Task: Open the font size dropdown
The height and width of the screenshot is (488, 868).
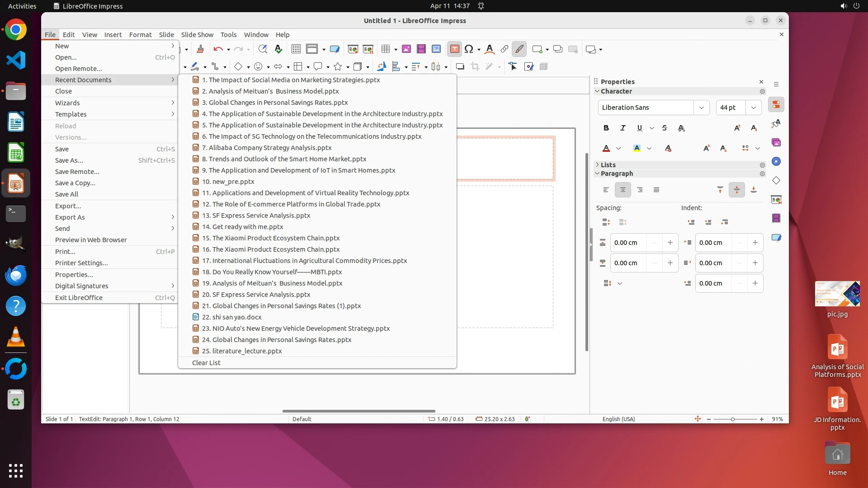Action: [x=753, y=108]
